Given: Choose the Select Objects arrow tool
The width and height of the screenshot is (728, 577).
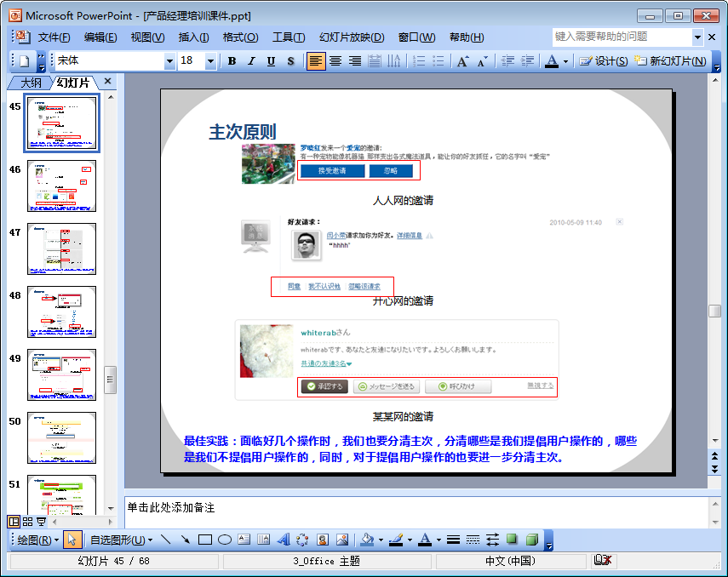Looking at the screenshot, I should [x=72, y=540].
